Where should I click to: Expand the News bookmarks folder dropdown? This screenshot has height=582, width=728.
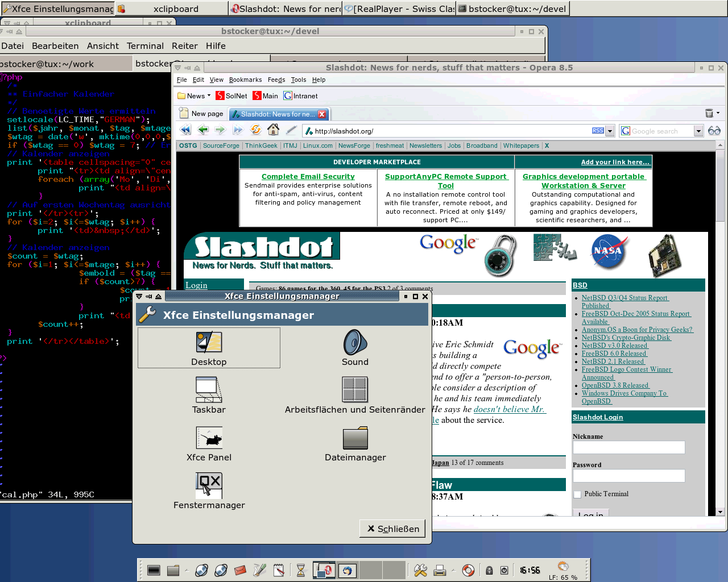click(209, 95)
